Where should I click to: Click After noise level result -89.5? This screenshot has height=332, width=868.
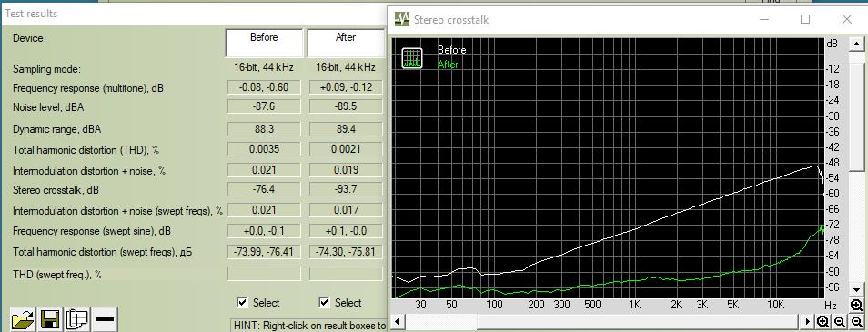[346, 106]
